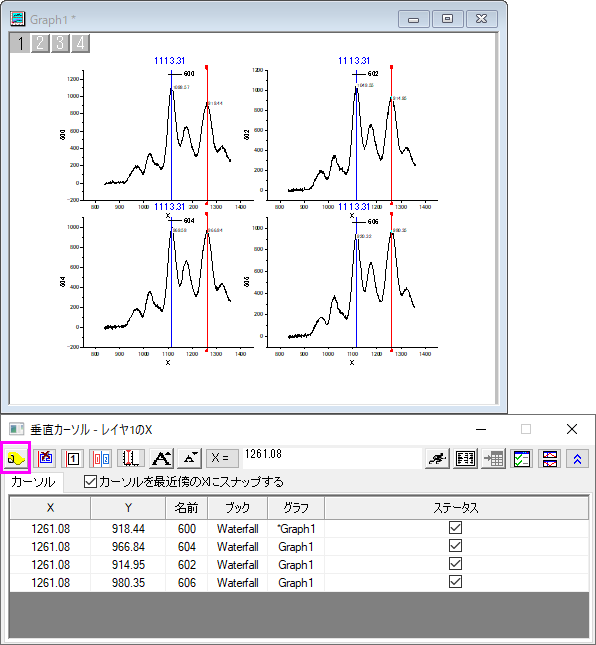
Task: Click the red cursor range marker icon
Action: point(131,458)
